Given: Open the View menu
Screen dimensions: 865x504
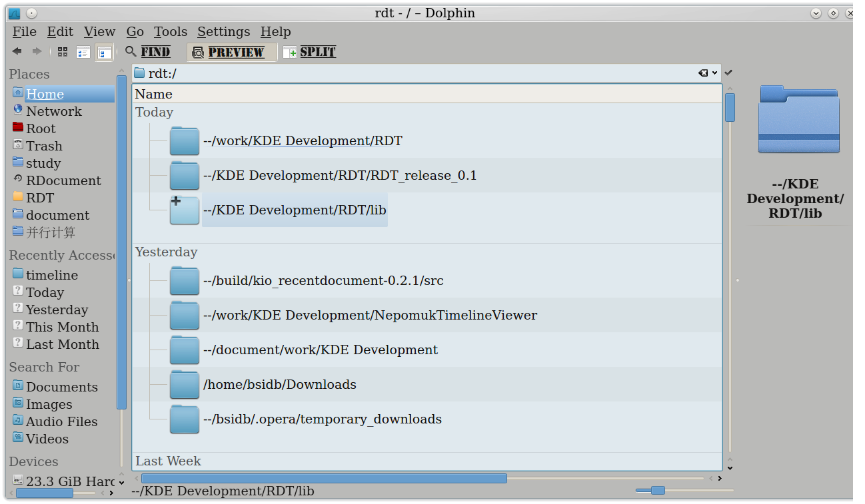Looking at the screenshot, I should click(x=99, y=32).
